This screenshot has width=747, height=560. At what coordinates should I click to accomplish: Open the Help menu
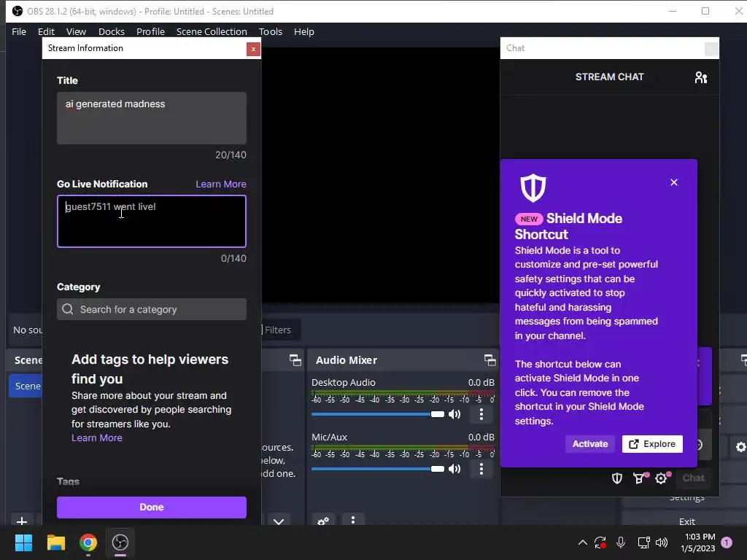pyautogui.click(x=304, y=32)
